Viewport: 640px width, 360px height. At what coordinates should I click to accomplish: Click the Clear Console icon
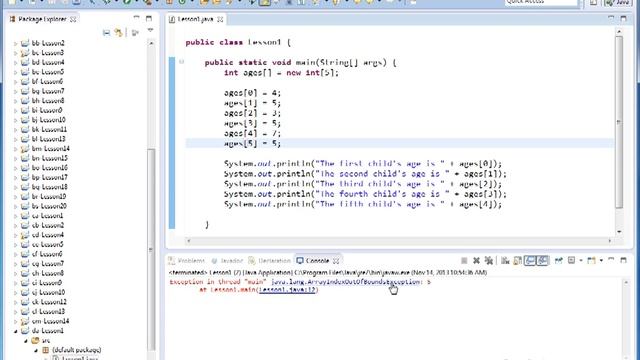[x=505, y=260]
